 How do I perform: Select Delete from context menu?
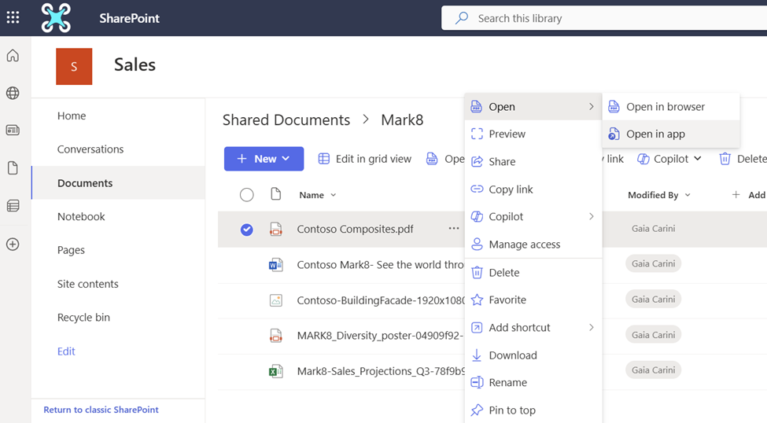pyautogui.click(x=533, y=272)
